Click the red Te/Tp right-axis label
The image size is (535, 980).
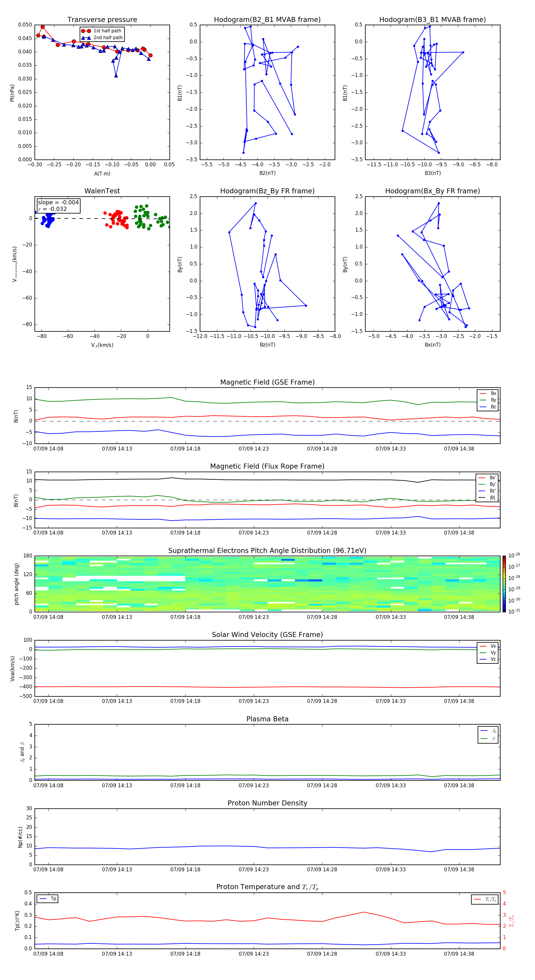(512, 921)
